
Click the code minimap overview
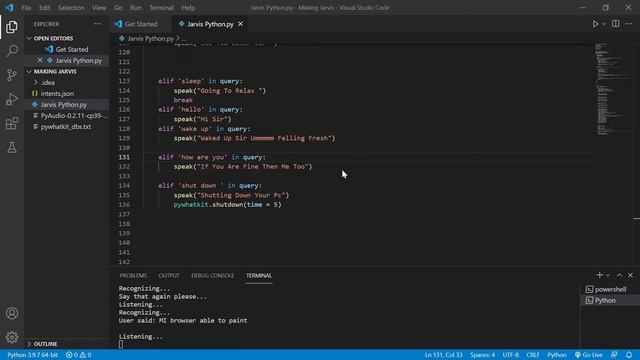click(x=612, y=88)
